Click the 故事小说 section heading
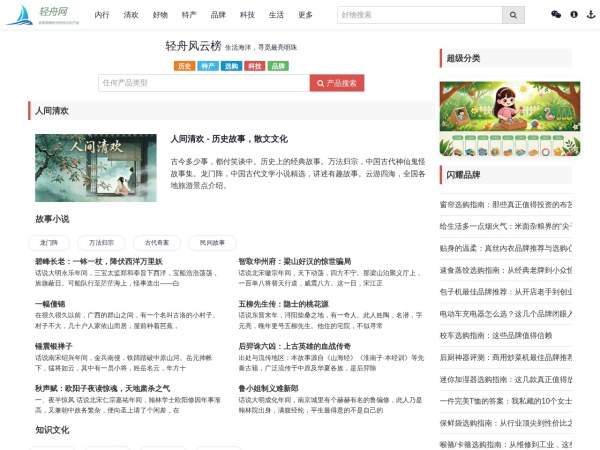 52,219
